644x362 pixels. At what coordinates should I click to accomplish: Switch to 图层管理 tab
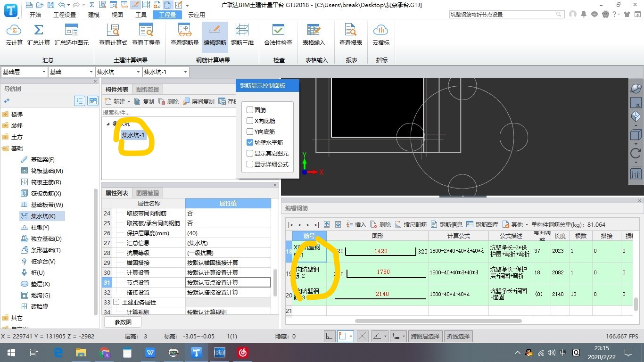click(148, 193)
